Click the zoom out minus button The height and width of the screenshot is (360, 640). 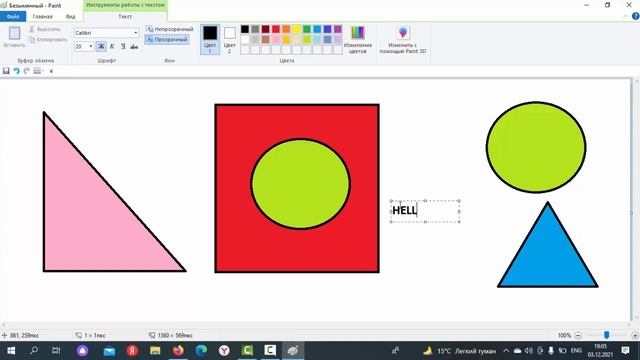[578, 335]
